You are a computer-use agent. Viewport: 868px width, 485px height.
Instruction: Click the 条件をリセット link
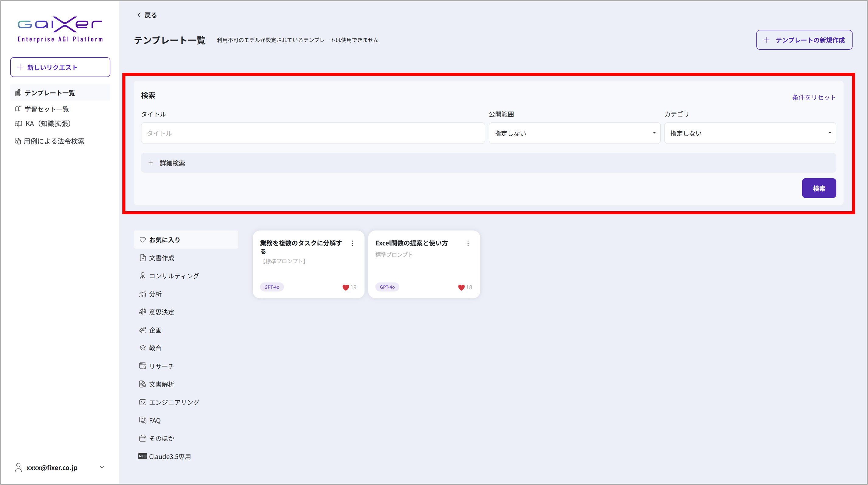pos(814,98)
